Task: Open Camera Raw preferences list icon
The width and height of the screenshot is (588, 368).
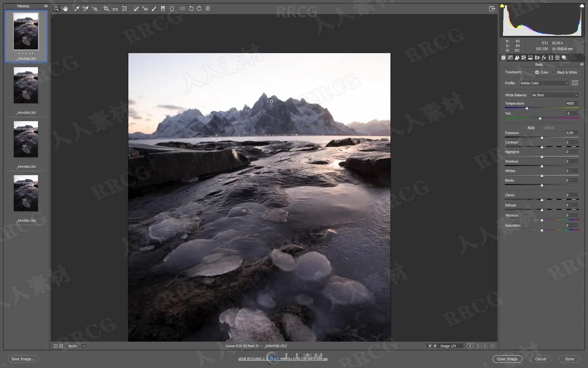Action: pyautogui.click(x=183, y=9)
